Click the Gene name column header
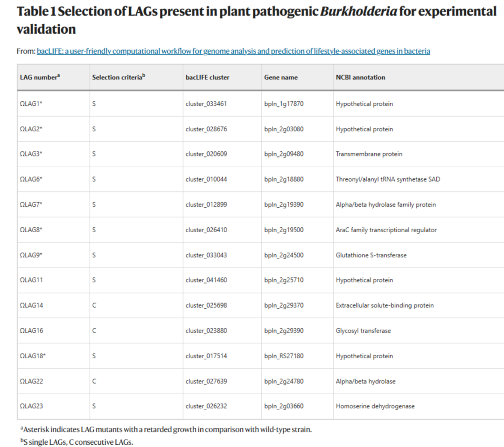Image resolution: width=504 pixels, height=447 pixels. pos(281,77)
